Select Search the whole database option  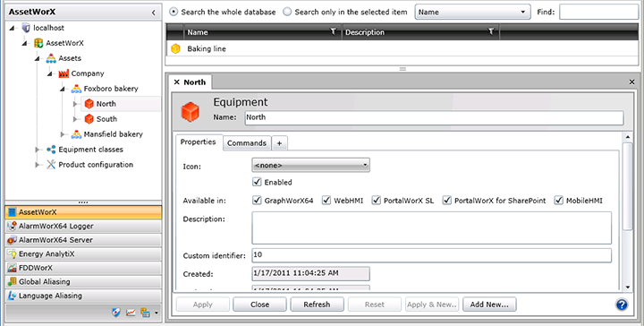click(174, 12)
